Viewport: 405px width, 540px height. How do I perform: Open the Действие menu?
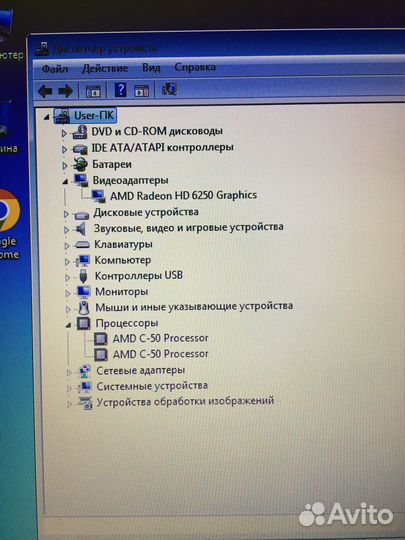105,68
